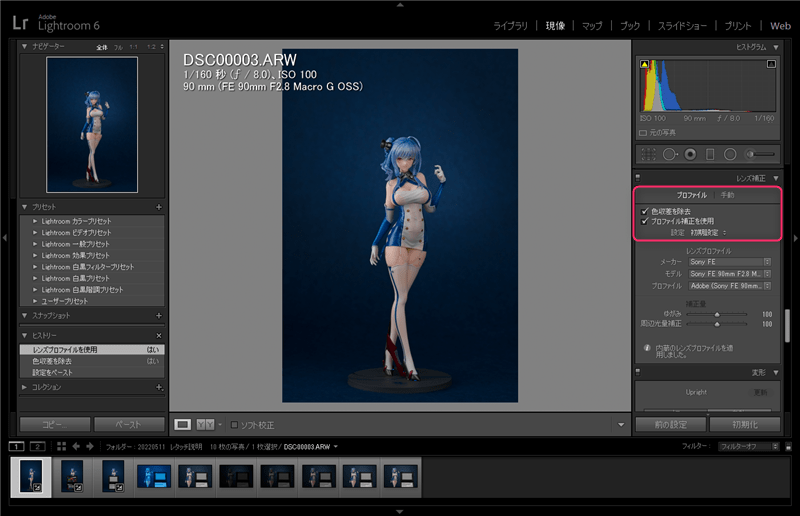Collapse the Presets panel
Viewport: 800px width, 516px height.
click(24, 207)
